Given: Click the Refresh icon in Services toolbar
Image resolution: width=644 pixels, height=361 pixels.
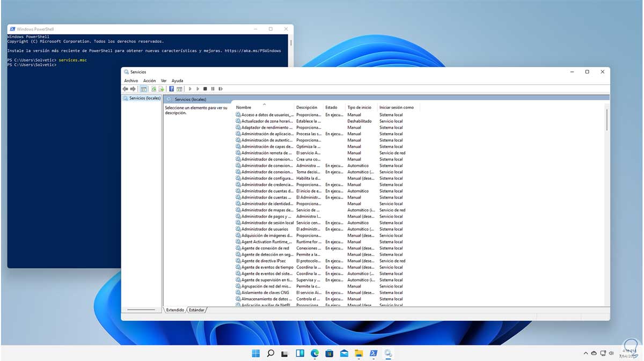Looking at the screenshot, I should pos(153,89).
